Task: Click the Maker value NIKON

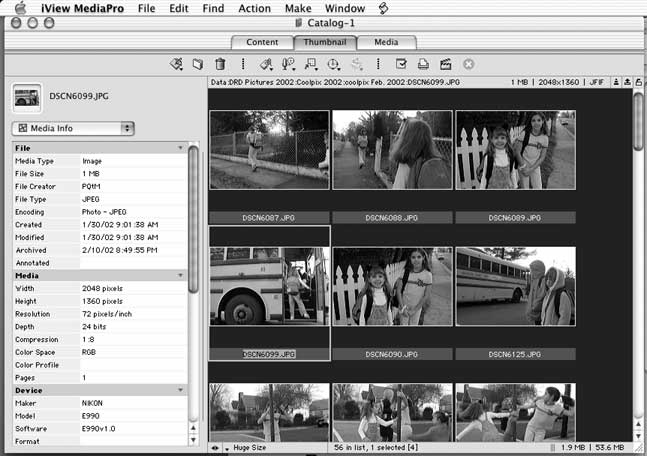Action: point(92,403)
